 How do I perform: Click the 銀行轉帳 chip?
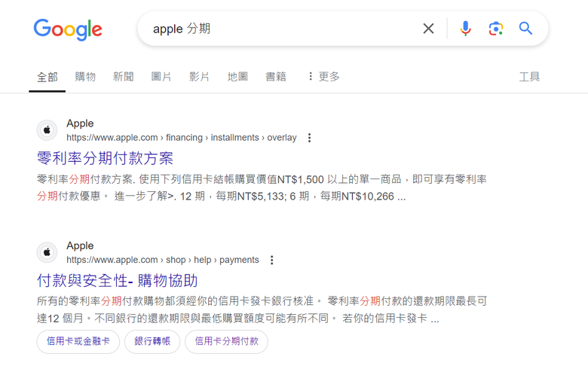(x=152, y=341)
